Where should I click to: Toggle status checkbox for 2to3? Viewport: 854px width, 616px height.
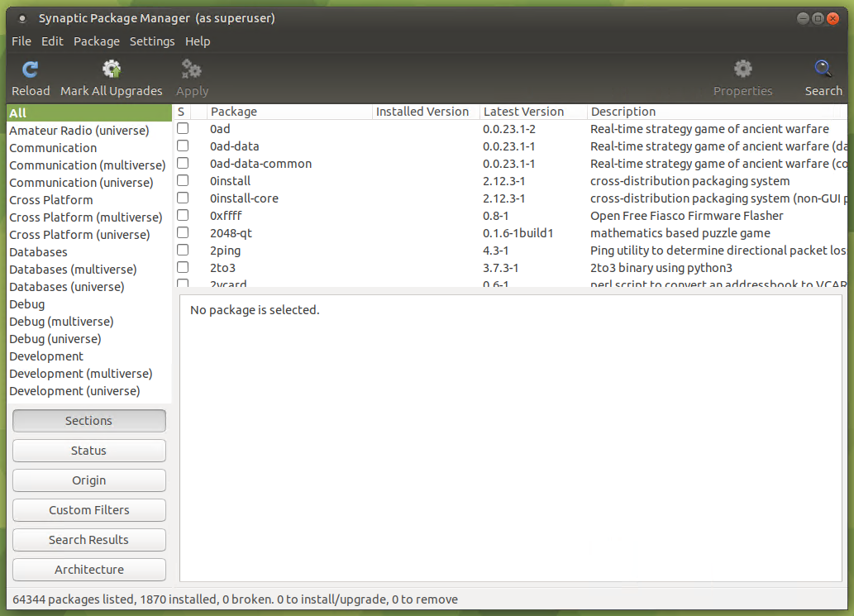tap(183, 267)
